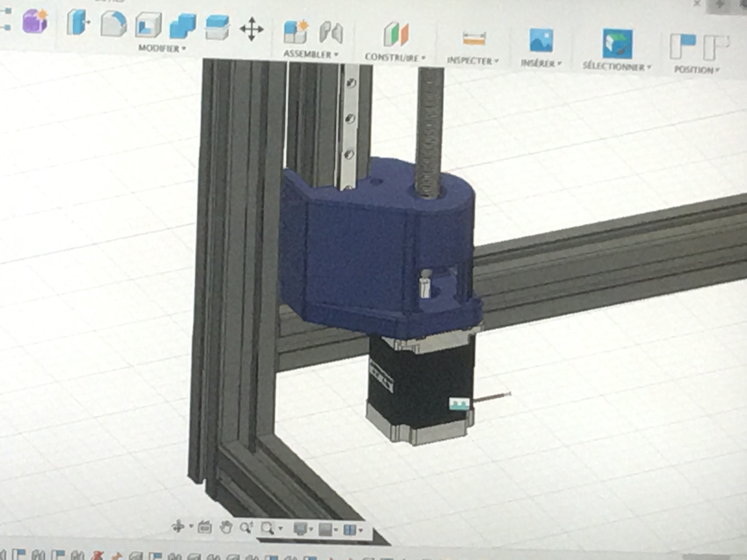Click the grey second Position icon
The height and width of the screenshot is (560, 747).
click(x=717, y=47)
